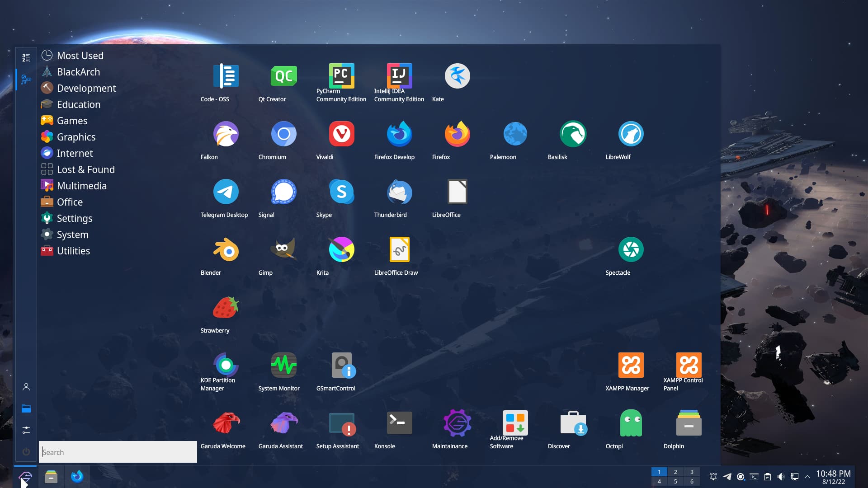Open Garuda Maintainance app
868x488 pixels.
click(x=457, y=423)
